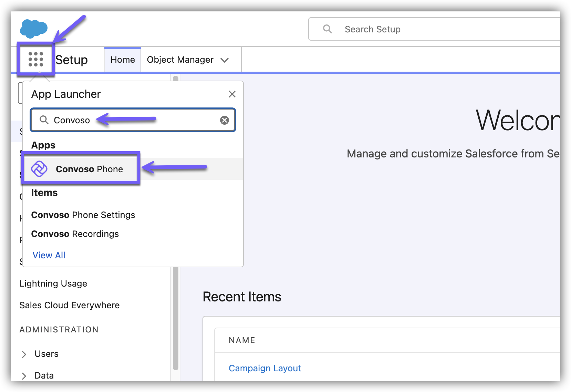571x392 pixels.
Task: Close the App Launcher panel
Action: pyautogui.click(x=232, y=94)
